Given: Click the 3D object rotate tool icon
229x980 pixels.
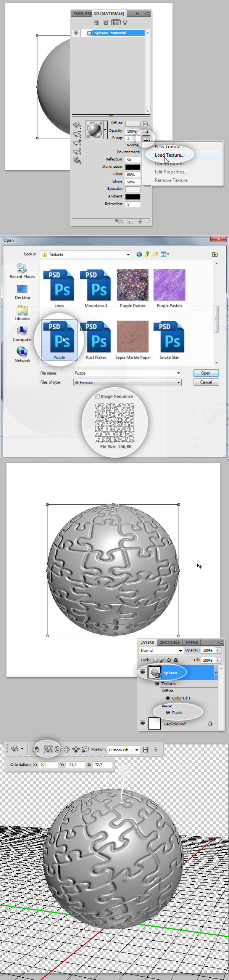Looking at the screenshot, I should click(x=36, y=749).
